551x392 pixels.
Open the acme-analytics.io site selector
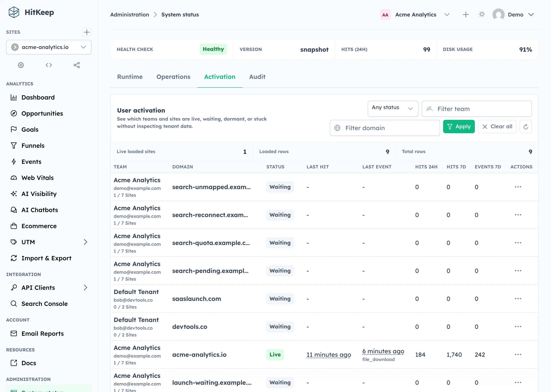click(x=49, y=47)
